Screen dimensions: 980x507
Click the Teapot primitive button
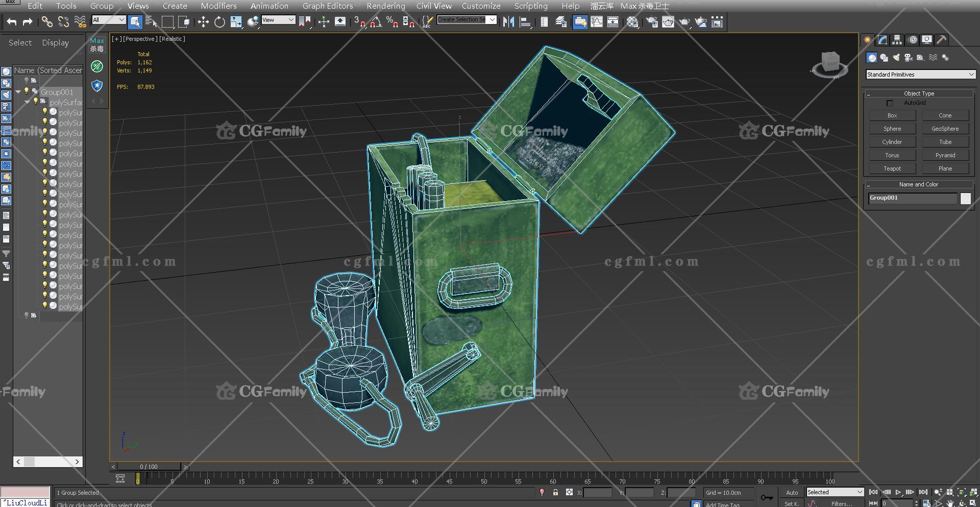click(892, 168)
